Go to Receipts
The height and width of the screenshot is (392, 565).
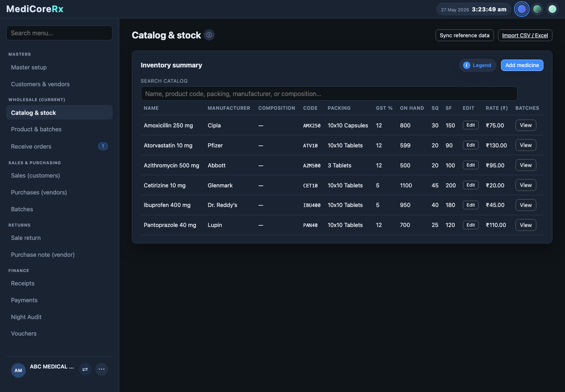60,283
